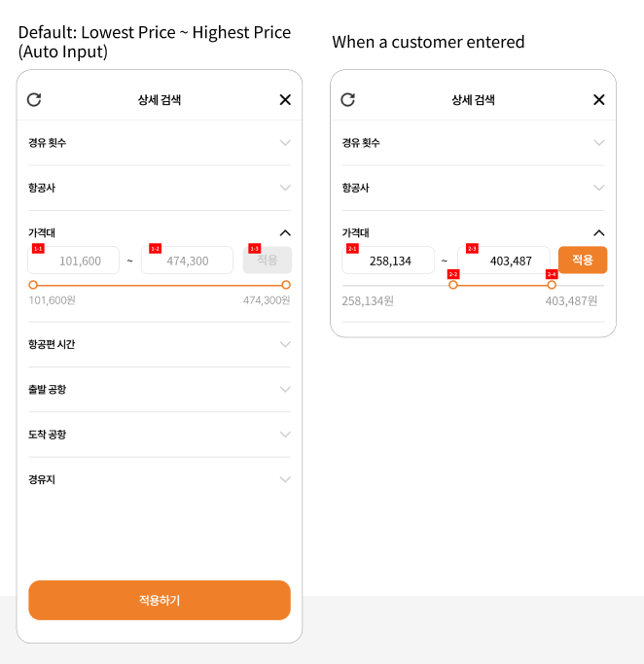Expand 경유 횟수 in the right panel

(599, 143)
